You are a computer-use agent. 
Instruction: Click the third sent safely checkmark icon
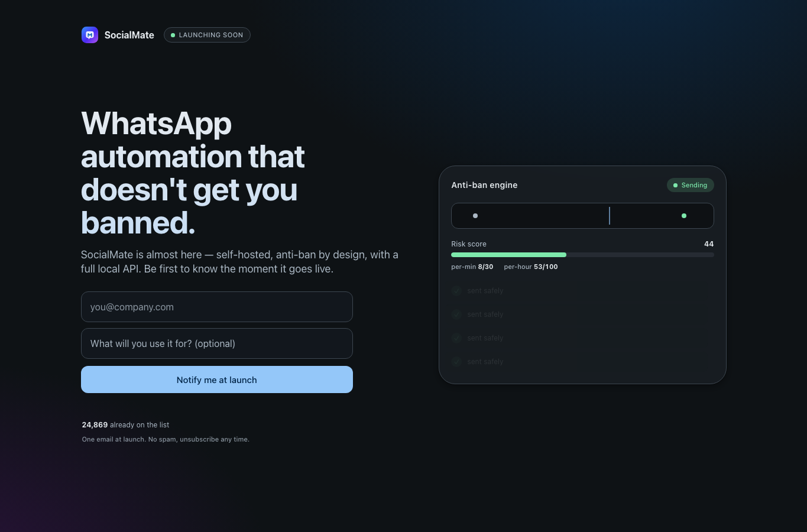[x=456, y=338]
